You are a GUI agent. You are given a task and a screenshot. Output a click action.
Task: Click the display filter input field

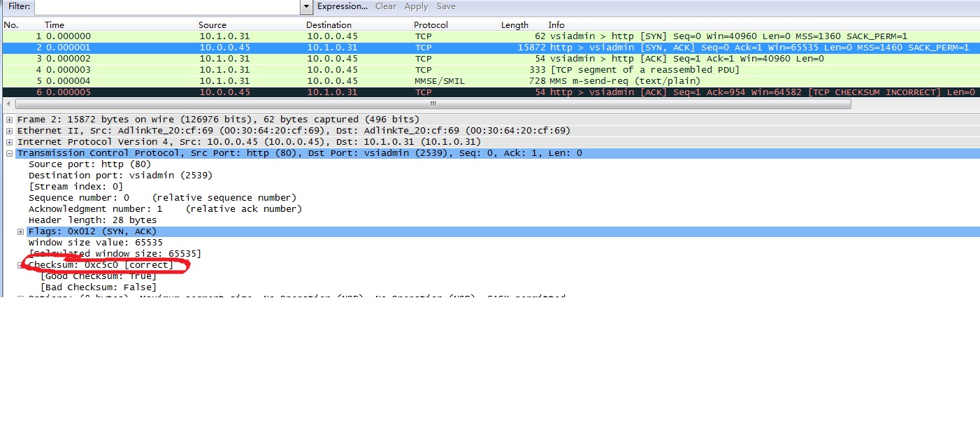coord(167,6)
